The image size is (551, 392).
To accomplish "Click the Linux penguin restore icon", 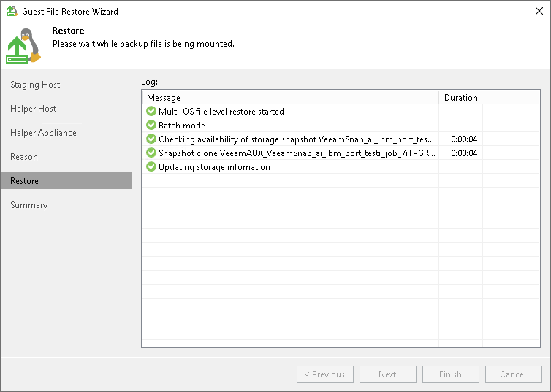I will coord(23,45).
